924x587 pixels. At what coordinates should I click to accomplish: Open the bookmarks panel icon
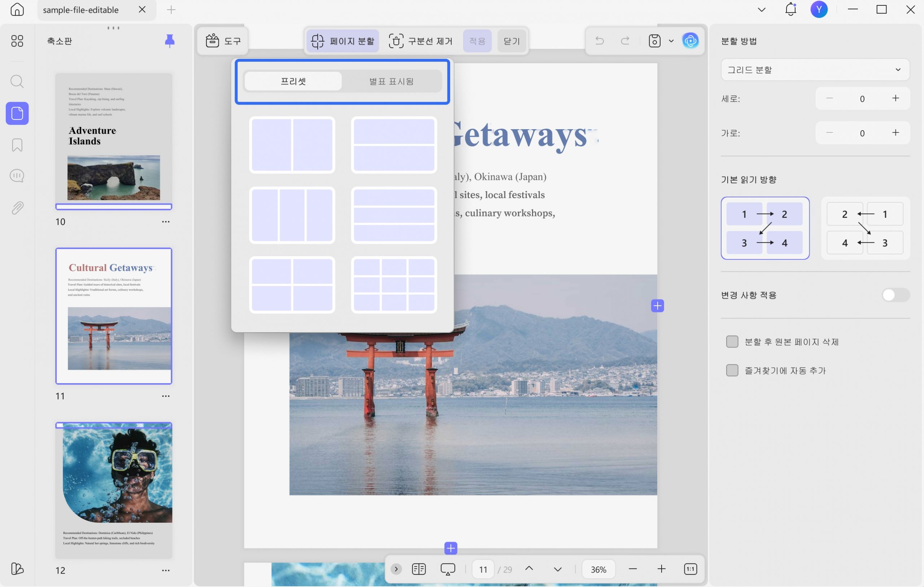coord(17,145)
